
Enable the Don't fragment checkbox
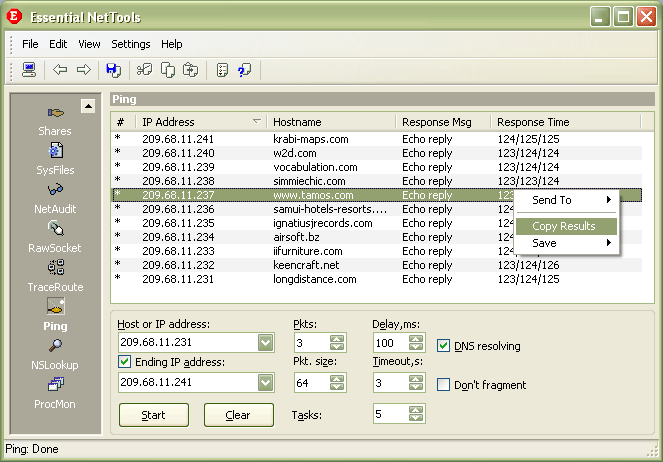point(443,385)
